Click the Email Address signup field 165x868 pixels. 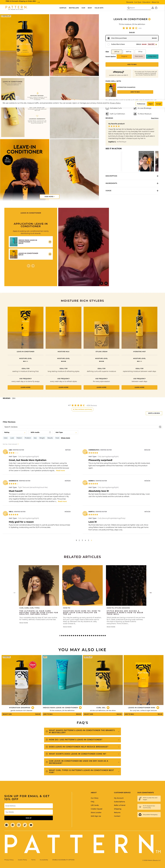click(x=29, y=806)
